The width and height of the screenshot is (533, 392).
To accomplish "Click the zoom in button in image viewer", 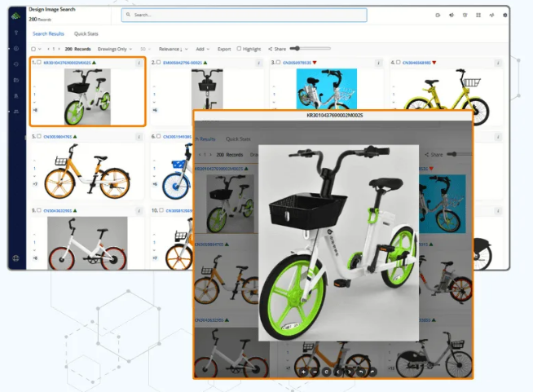I will (303, 372).
